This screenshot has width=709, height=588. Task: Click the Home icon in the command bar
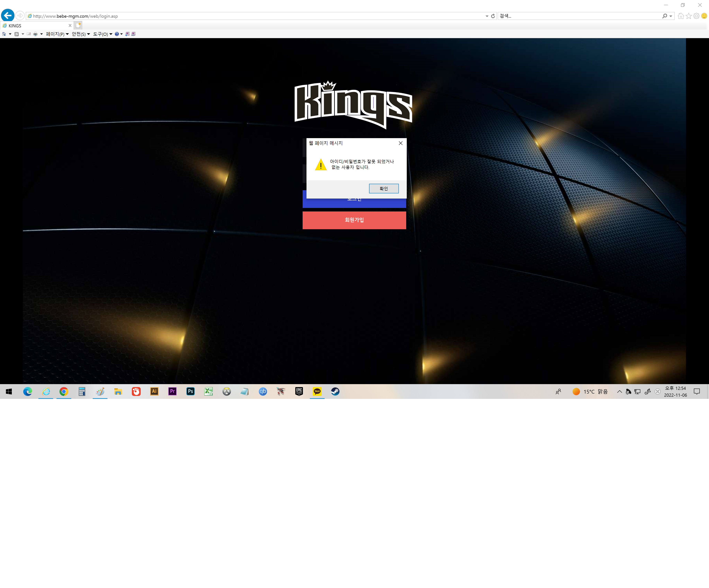point(4,34)
